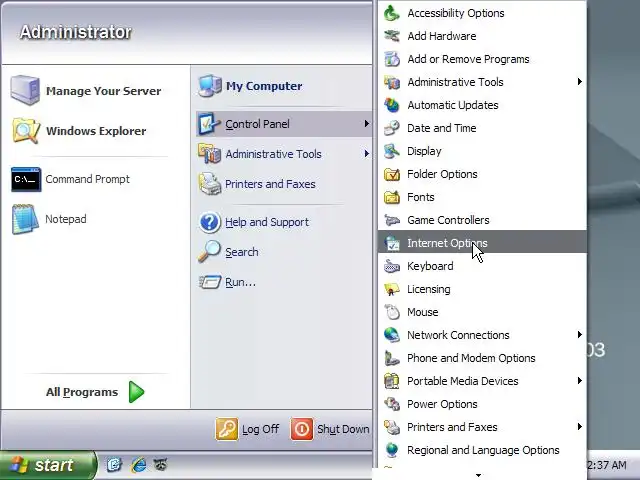Click the Folder Options icon
Viewport: 640px width, 480px height.
coord(392,174)
